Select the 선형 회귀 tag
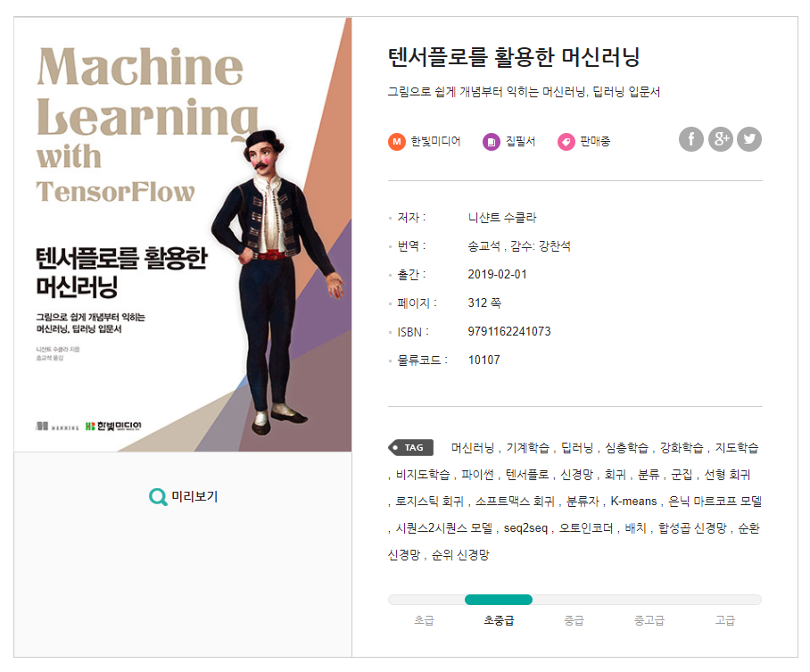 pyautogui.click(x=727, y=475)
